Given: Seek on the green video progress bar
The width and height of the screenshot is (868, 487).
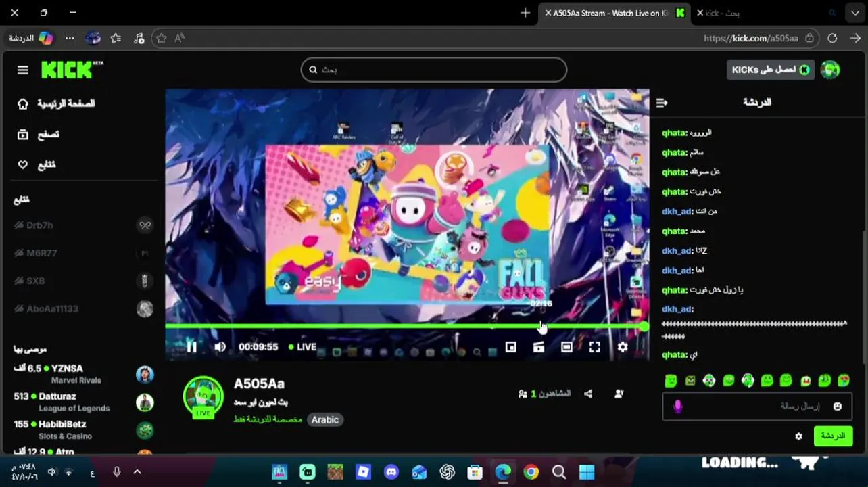Looking at the screenshot, I should click(406, 326).
